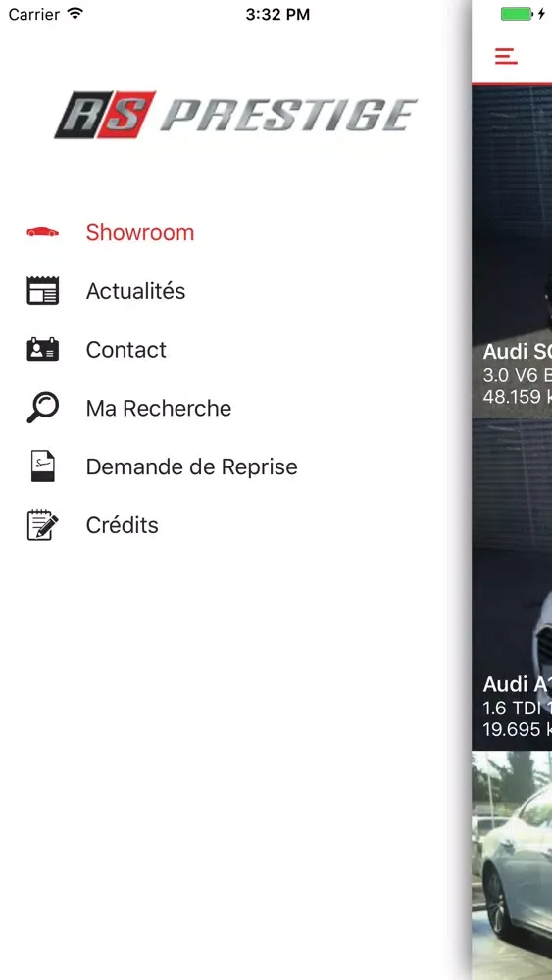Tap the newspaper Actualités icon
Screen dimensions: 552x980
[x=42, y=291]
